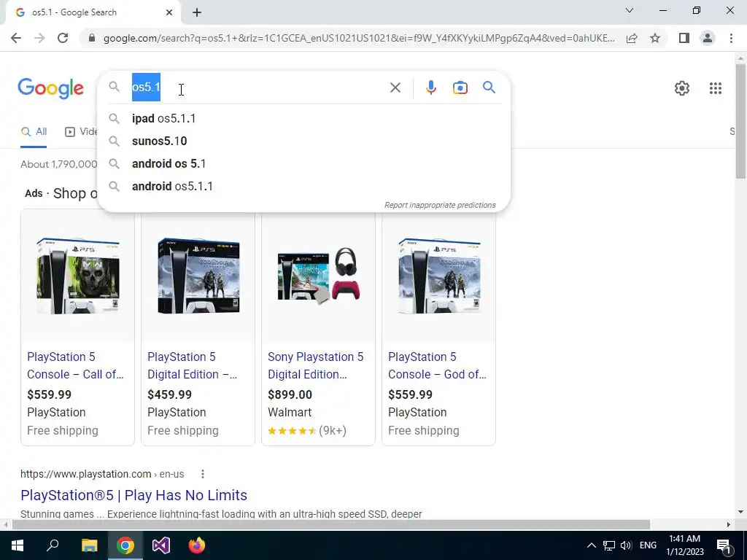
Task: Click the horizontal scrollbar right arrow
Action: pyautogui.click(x=729, y=524)
